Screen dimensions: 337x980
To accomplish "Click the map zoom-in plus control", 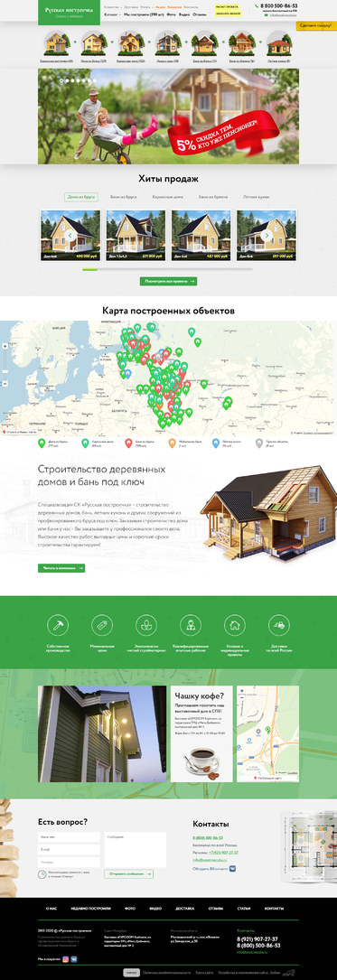I will 5,346.
